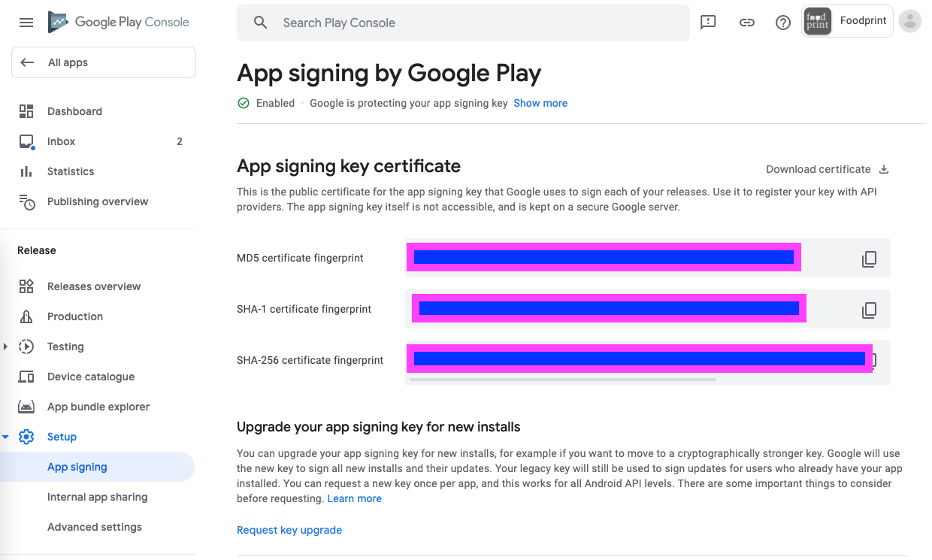932x560 pixels.
Task: Expand the Testing section arrow
Action: pyautogui.click(x=6, y=347)
